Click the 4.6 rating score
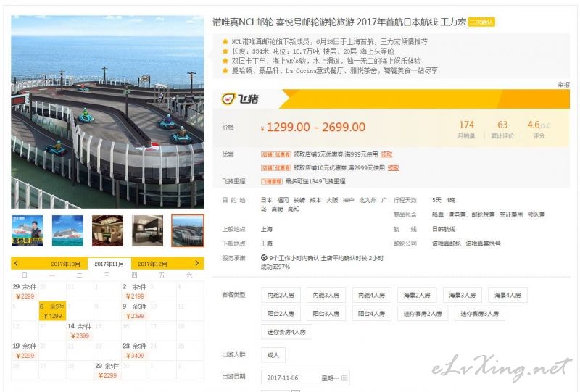The width and height of the screenshot is (580, 392). point(534,125)
